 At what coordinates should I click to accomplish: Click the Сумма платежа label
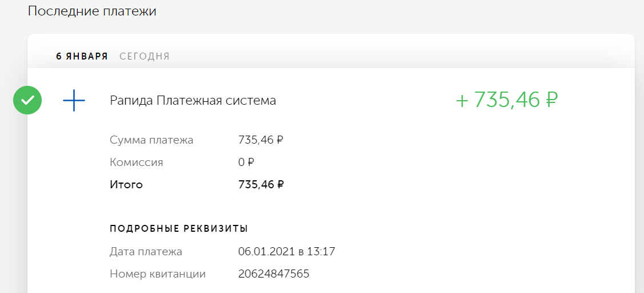coord(151,140)
